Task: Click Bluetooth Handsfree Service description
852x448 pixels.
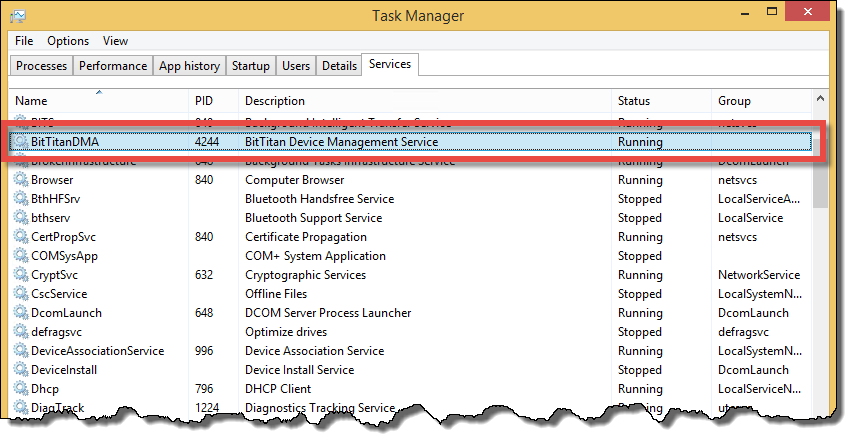Action: tap(320, 199)
